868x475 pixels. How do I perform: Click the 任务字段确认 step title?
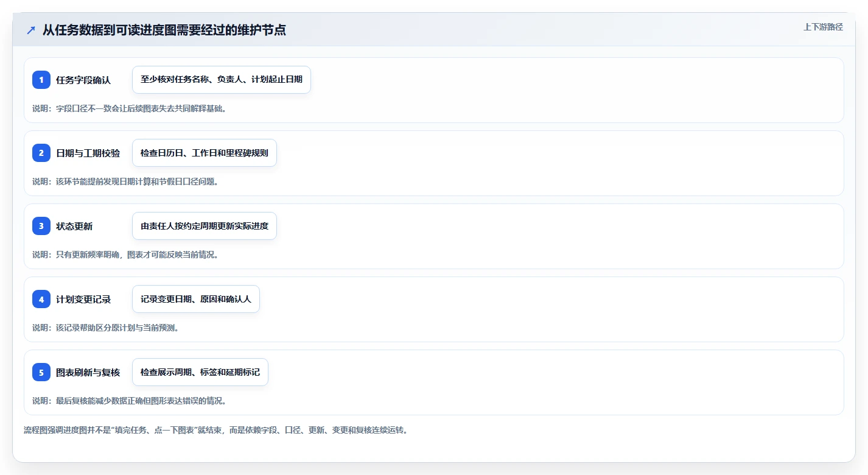(83, 80)
